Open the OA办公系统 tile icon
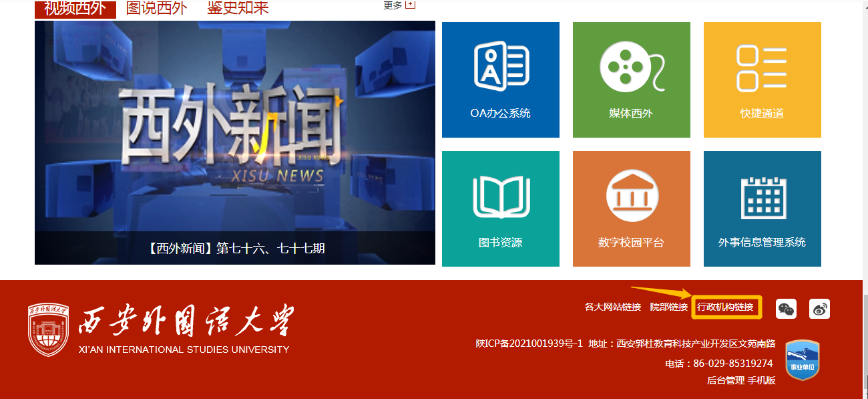Image resolution: width=868 pixels, height=399 pixels. point(501,66)
